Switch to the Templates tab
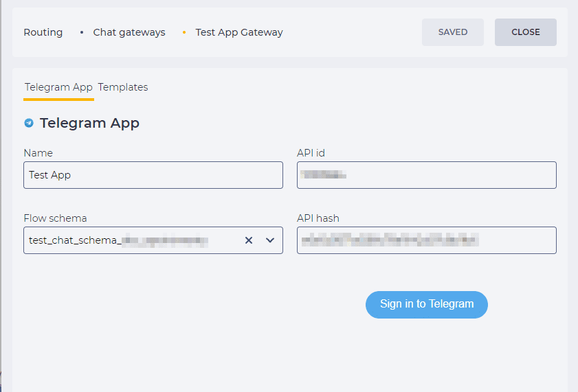The image size is (578, 392). click(x=123, y=87)
